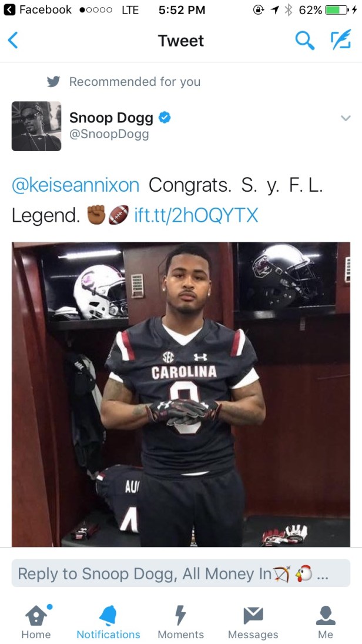Viewport: 362px width, 644px height.
Task: Open the @keiseannixon mention
Action: point(76,185)
